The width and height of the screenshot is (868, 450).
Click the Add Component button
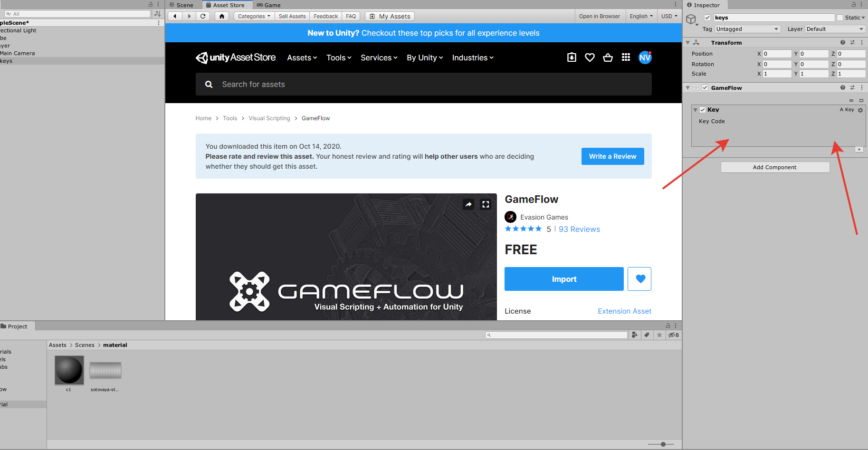tap(775, 167)
